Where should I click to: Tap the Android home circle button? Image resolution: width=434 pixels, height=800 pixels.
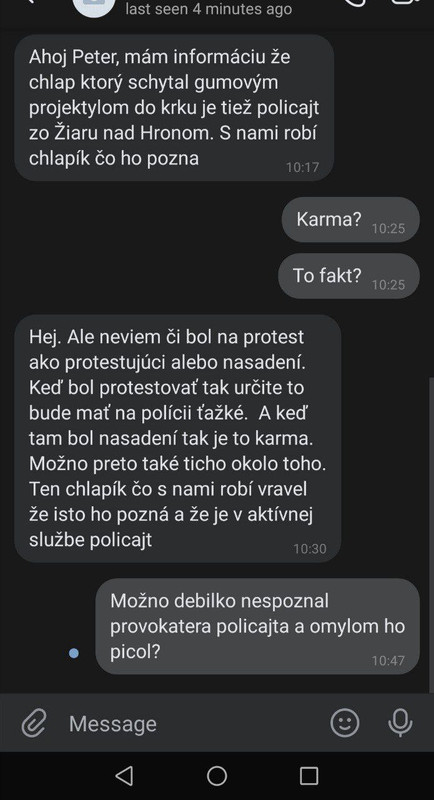(217, 776)
